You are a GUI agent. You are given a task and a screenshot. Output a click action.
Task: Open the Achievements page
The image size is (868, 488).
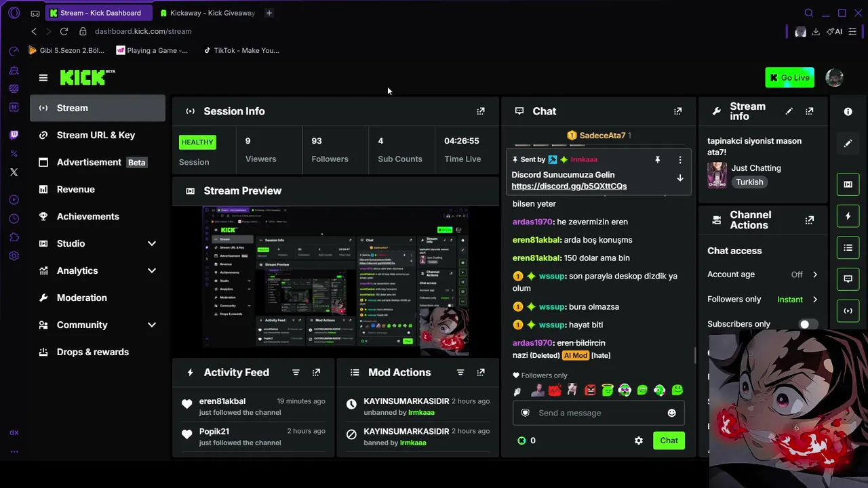(98, 216)
